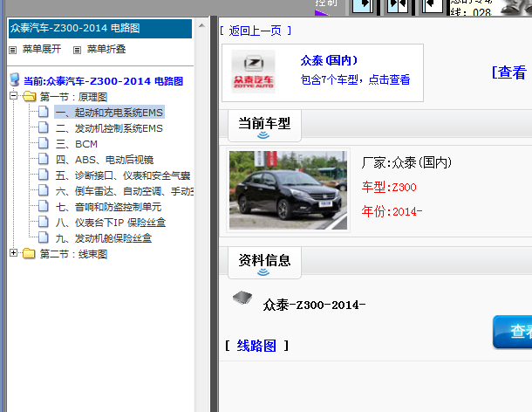Click the computer icon beside 当前:众泰汽车-Z300-2014

tap(15, 79)
